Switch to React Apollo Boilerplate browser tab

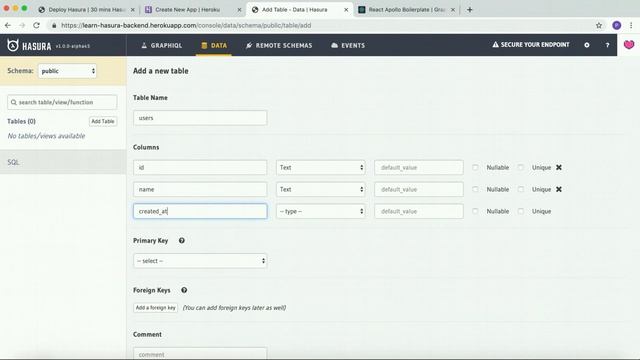point(406,9)
